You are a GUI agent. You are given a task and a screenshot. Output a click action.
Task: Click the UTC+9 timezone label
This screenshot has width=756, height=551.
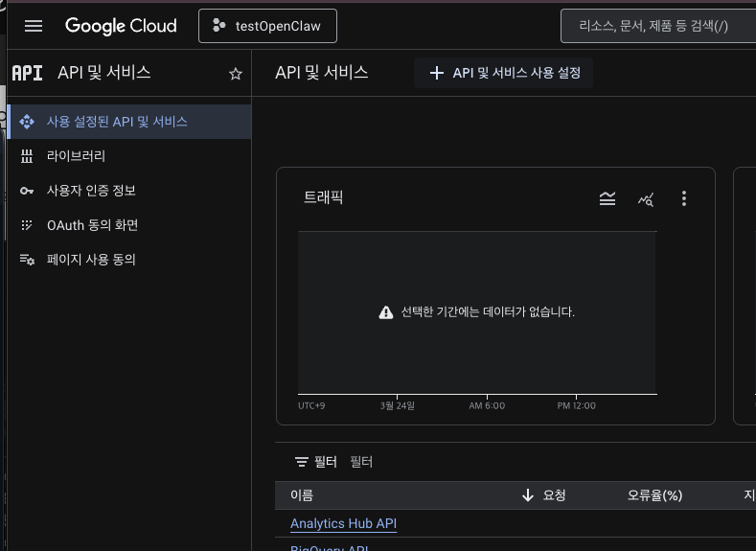[311, 406]
